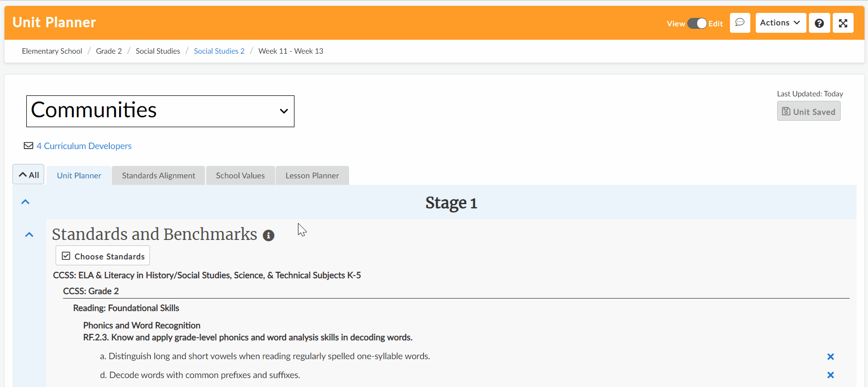The width and height of the screenshot is (868, 387).
Task: Click the CCSS: Grade 2 row
Action: pos(91,291)
